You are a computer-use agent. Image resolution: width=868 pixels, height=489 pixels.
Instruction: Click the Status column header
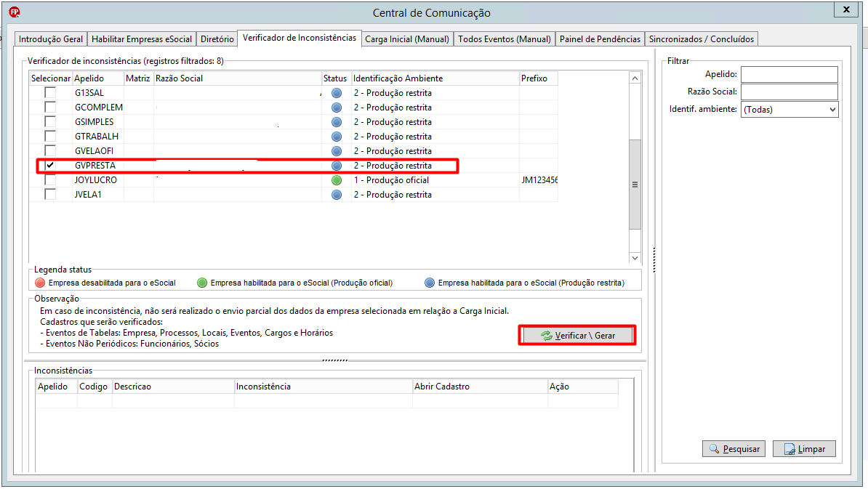pyautogui.click(x=336, y=78)
